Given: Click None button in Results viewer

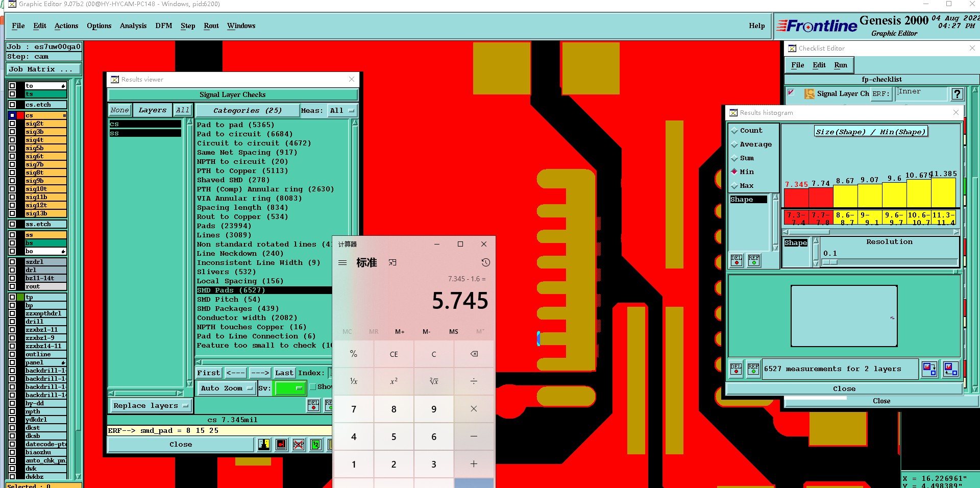Looking at the screenshot, I should 119,110.
